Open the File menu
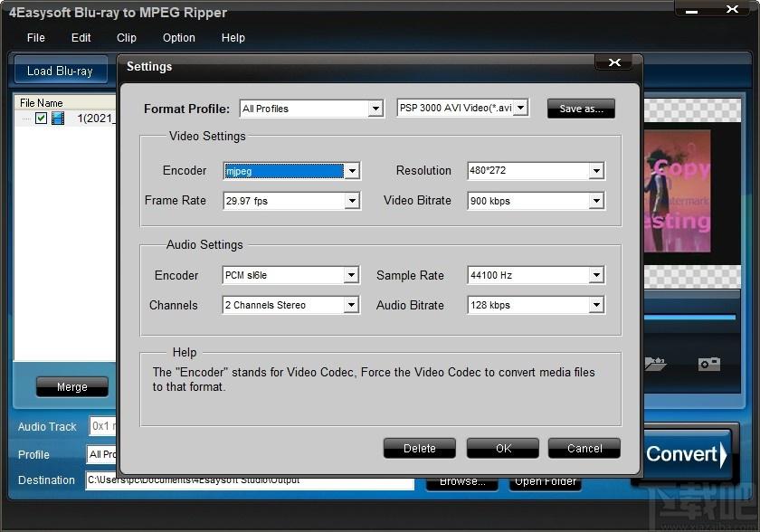 pyautogui.click(x=36, y=38)
